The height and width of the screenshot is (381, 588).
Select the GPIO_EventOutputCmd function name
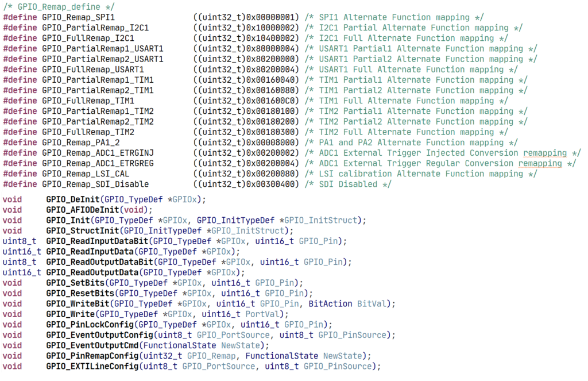pyautogui.click(x=92, y=346)
